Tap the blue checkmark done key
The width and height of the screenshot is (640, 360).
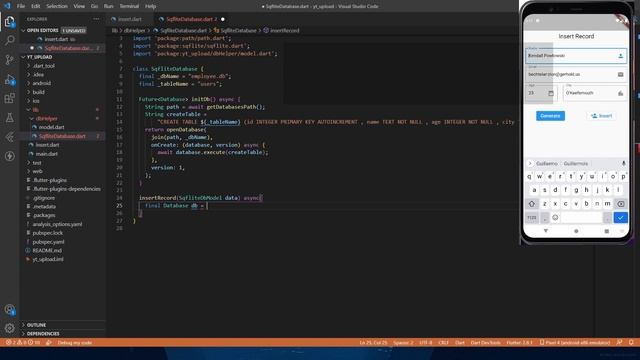(620, 218)
